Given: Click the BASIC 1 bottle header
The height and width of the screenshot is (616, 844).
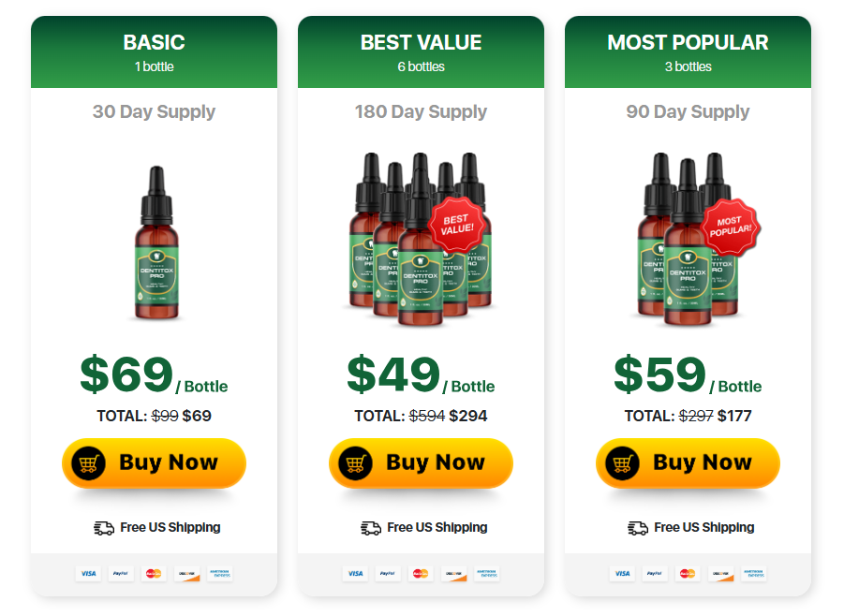Looking at the screenshot, I should (154, 52).
